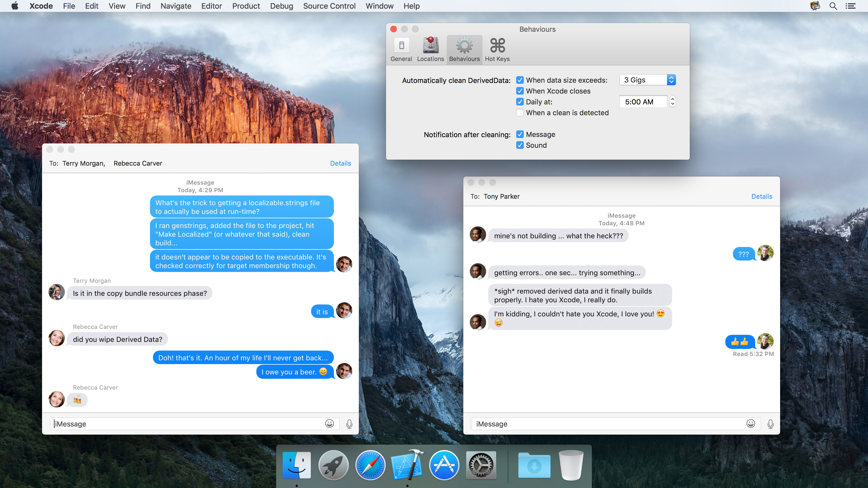Open Details in the Terry Morgan conversation

tap(340, 163)
